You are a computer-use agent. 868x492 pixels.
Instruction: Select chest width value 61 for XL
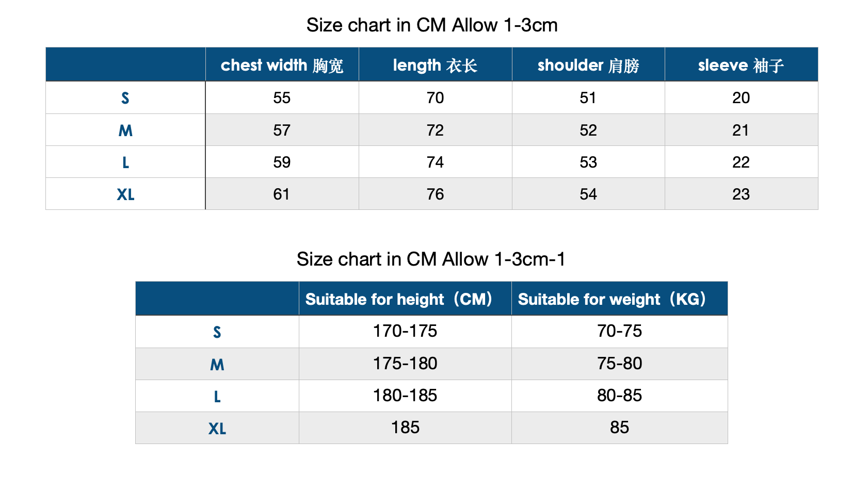[282, 194]
